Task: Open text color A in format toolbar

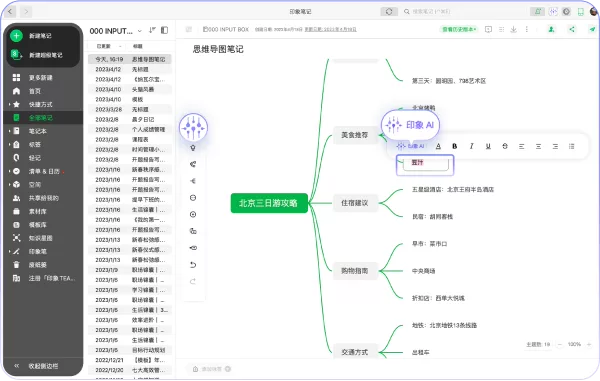Action: tap(438, 146)
